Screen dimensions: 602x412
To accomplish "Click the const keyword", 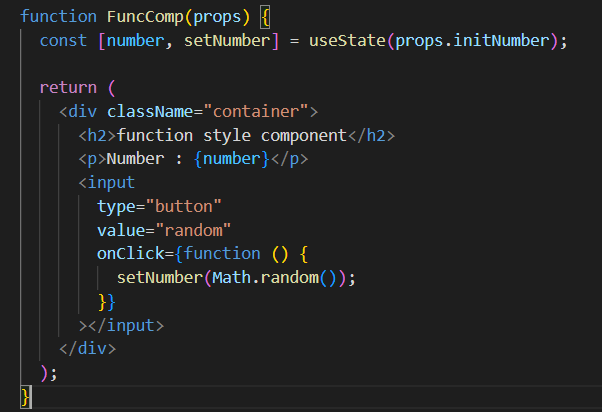I will (x=63, y=40).
